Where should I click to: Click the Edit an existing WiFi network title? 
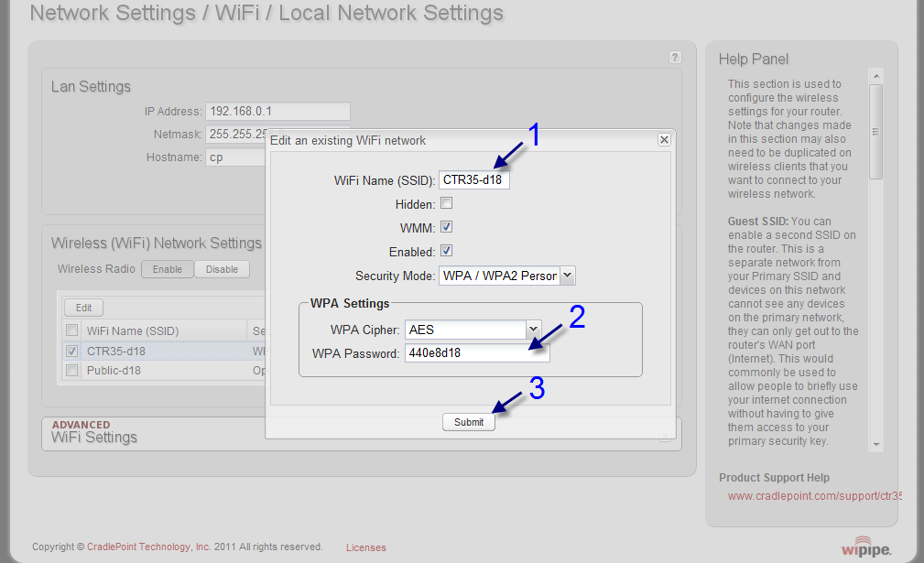point(348,141)
